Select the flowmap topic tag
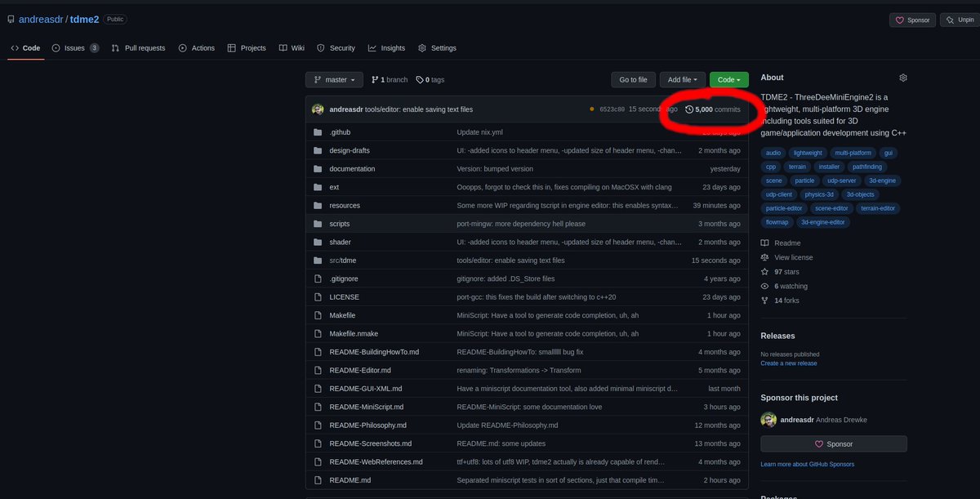The width and height of the screenshot is (980, 499). pos(777,222)
